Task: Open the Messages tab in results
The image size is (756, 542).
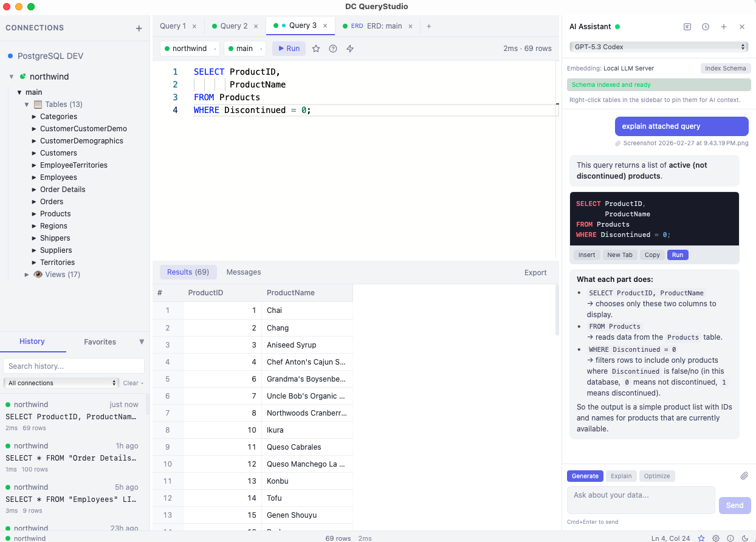Action: (x=244, y=272)
